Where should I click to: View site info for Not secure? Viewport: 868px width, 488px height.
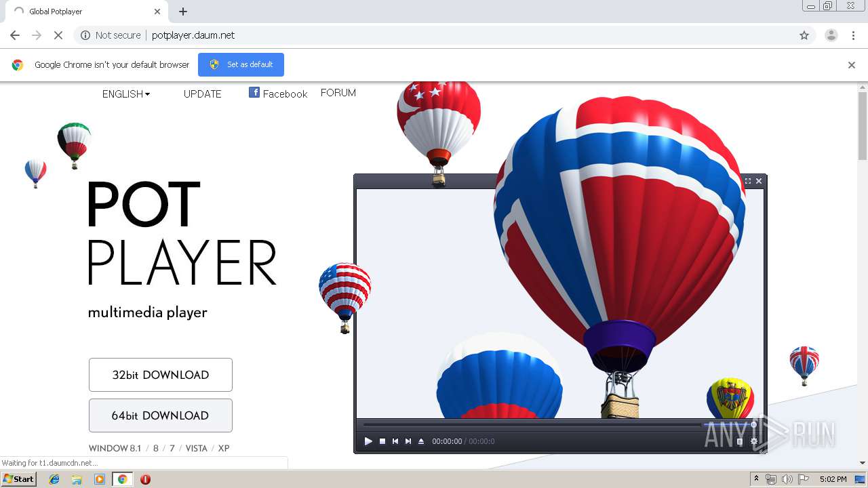point(111,35)
